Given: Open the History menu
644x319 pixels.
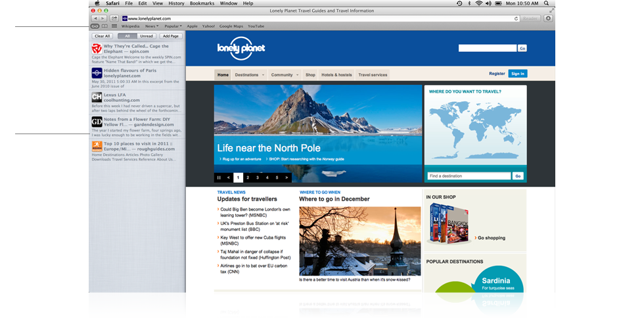Looking at the screenshot, I should 176,3.
